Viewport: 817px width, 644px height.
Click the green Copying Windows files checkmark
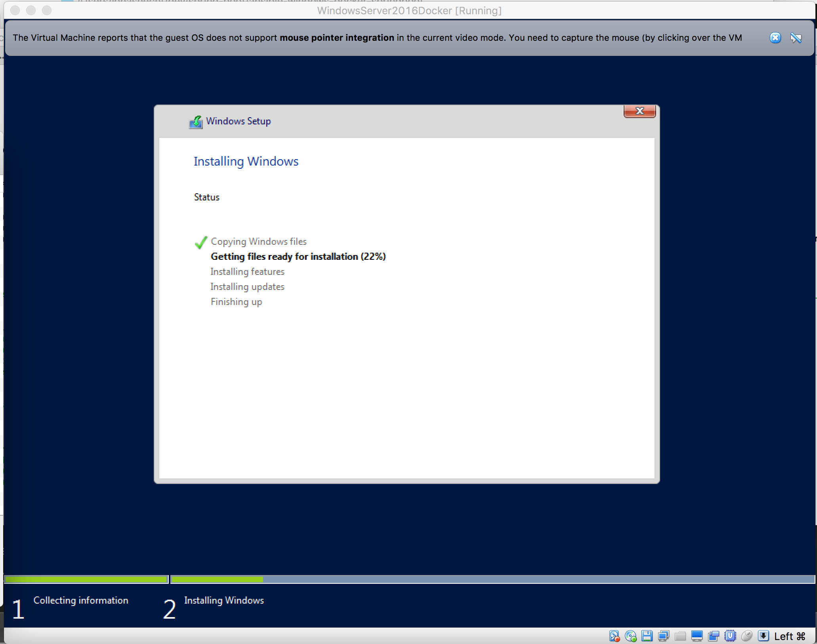201,242
